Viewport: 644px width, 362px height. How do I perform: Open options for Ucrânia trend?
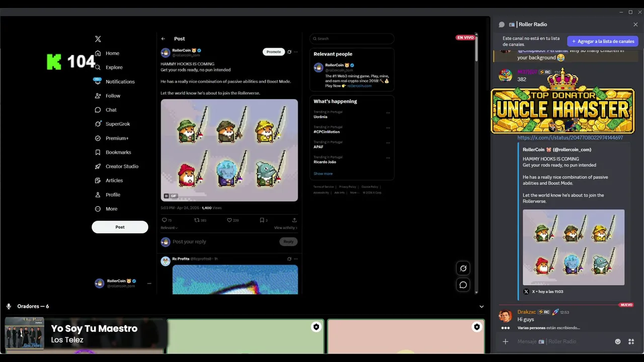388,113
